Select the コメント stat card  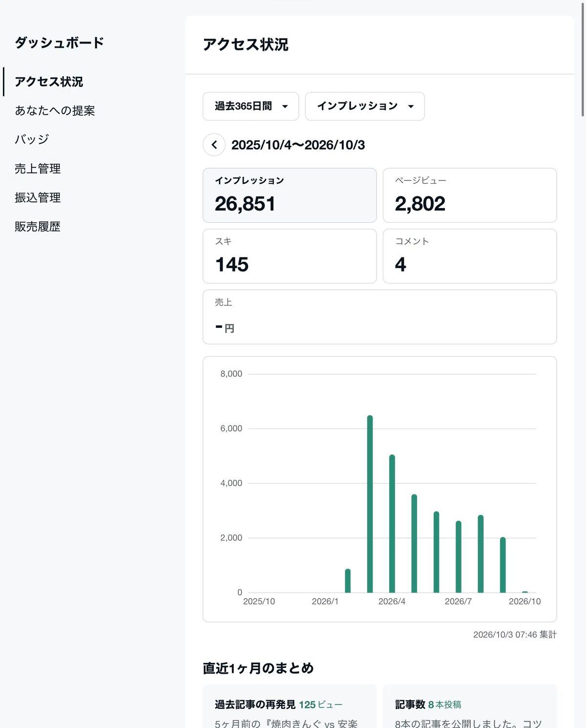pos(470,256)
